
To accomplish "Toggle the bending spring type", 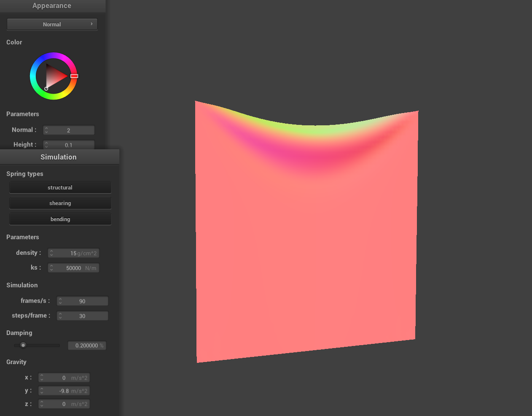I will click(60, 219).
